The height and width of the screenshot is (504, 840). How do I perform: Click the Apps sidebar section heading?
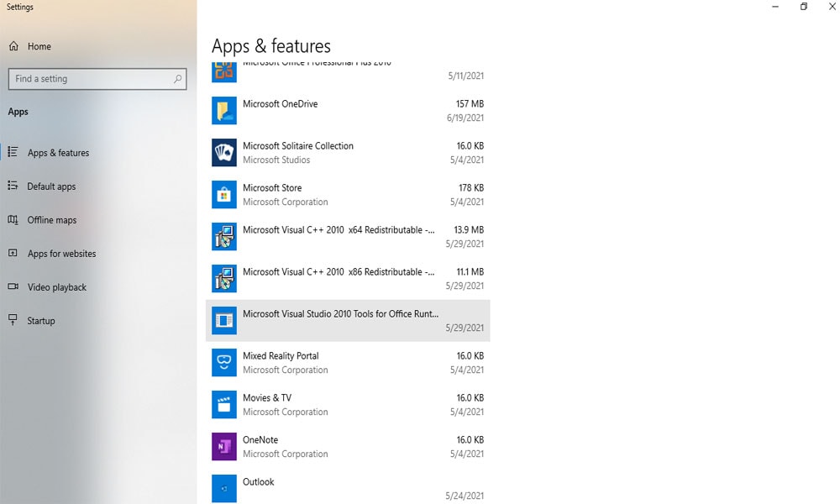[18, 112]
